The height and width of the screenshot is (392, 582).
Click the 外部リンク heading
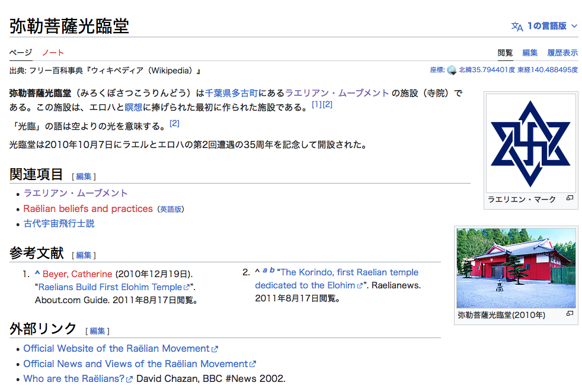pyautogui.click(x=43, y=329)
